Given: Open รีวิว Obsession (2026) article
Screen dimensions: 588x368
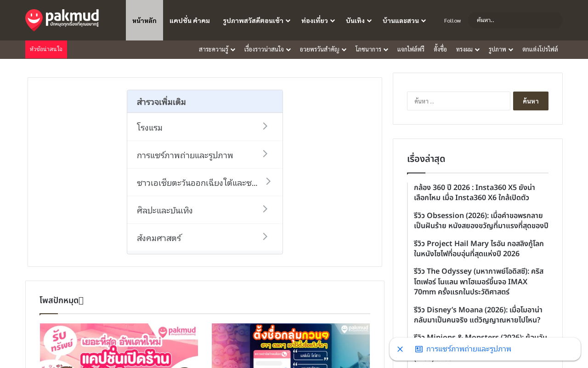Looking at the screenshot, I should pyautogui.click(x=481, y=220).
